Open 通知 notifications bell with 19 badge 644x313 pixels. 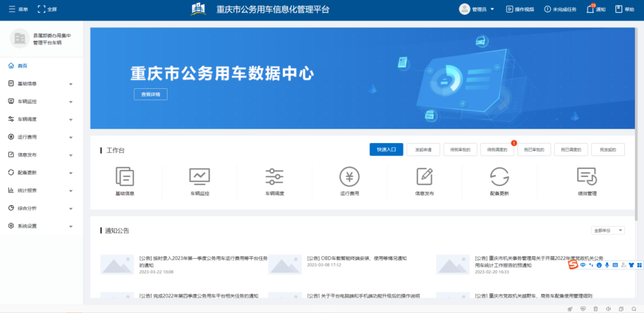click(596, 9)
